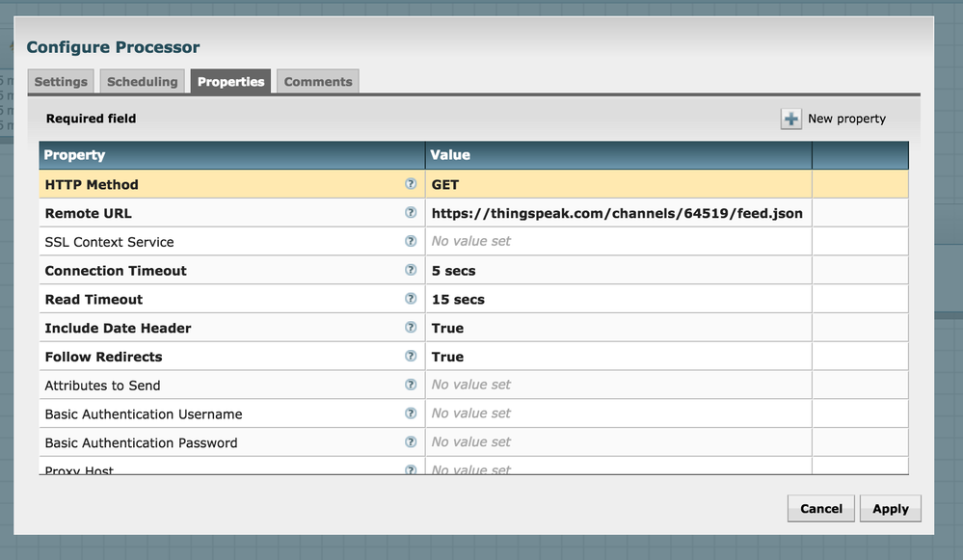Click help icon for Attributes to Send
This screenshot has height=560, width=963.
pyautogui.click(x=411, y=385)
